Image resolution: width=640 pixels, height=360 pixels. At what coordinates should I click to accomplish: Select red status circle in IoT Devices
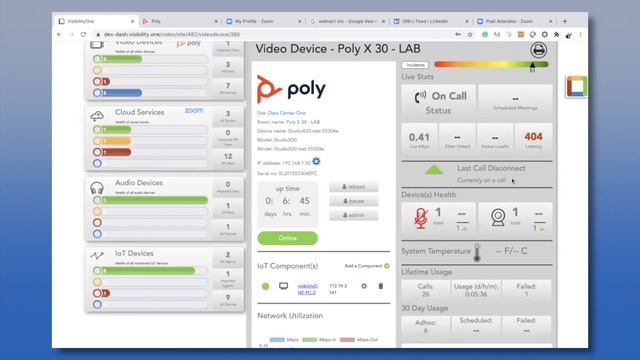coord(97,293)
